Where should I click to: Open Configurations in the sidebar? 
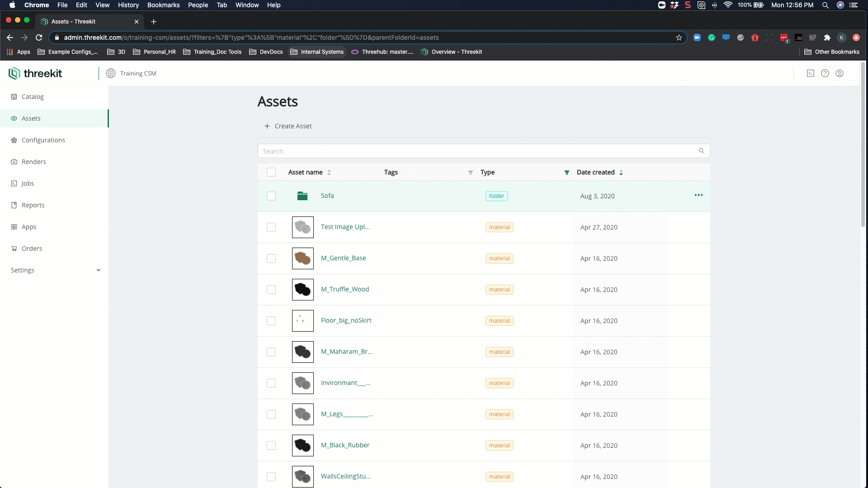pyautogui.click(x=43, y=140)
